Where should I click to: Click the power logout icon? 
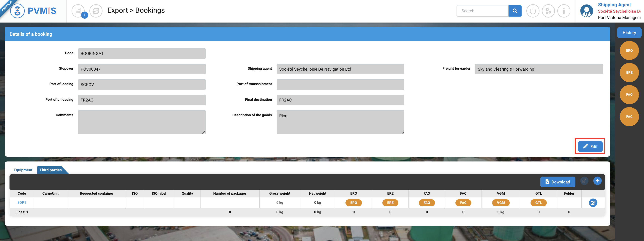533,11
